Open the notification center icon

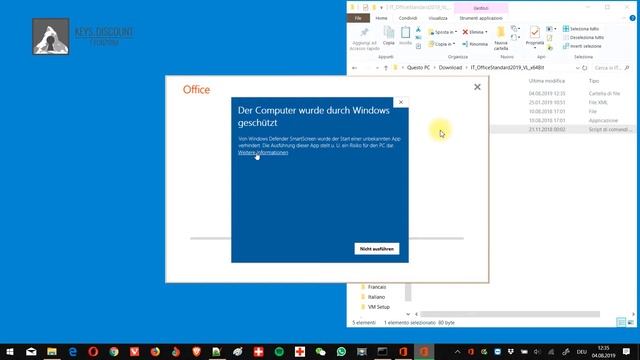pos(626,351)
